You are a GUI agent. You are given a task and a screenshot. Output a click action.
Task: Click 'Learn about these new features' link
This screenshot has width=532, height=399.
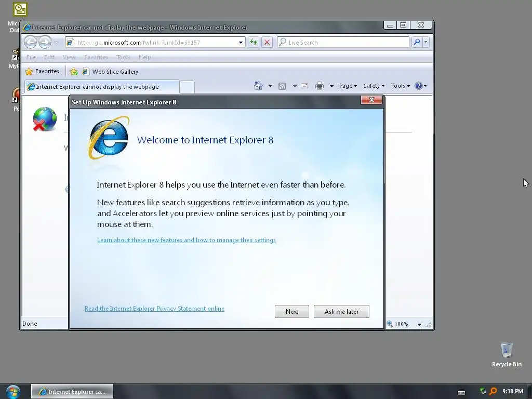(x=187, y=240)
